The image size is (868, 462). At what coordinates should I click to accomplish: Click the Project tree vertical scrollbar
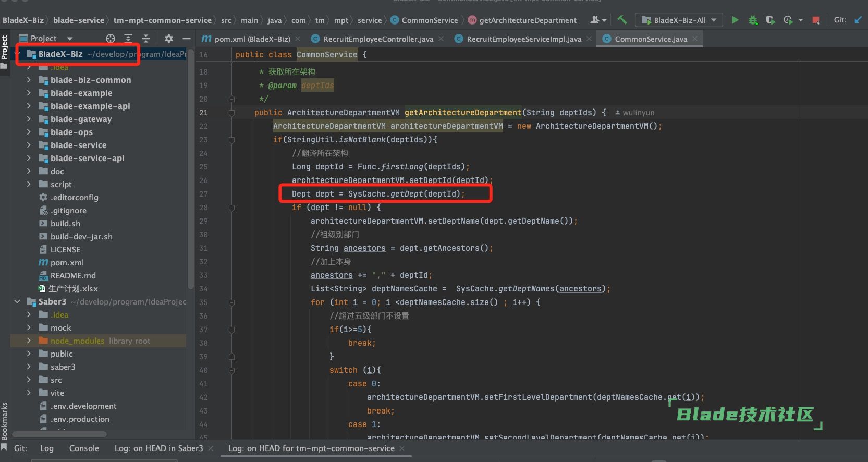point(190,169)
